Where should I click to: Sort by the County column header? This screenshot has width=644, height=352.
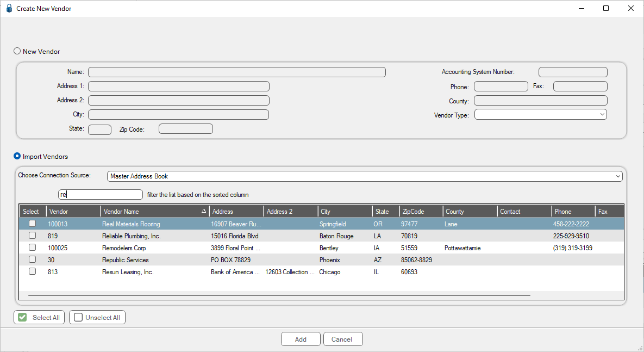(470, 212)
